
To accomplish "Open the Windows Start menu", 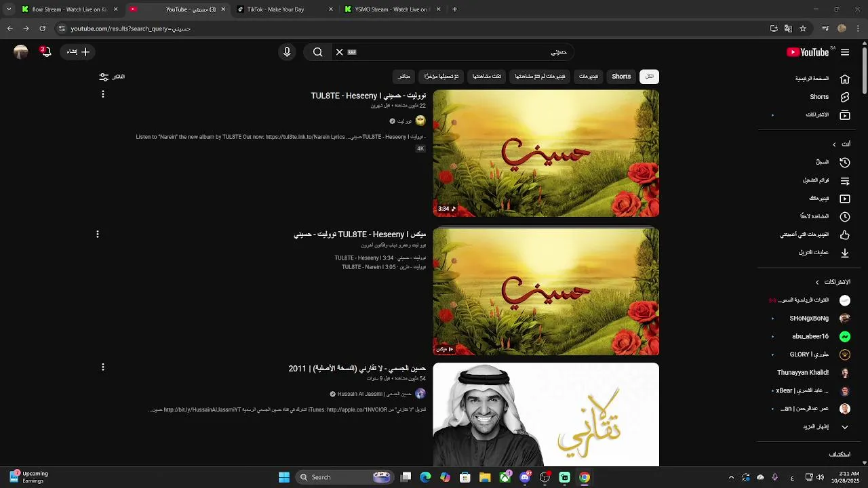I will (x=284, y=477).
